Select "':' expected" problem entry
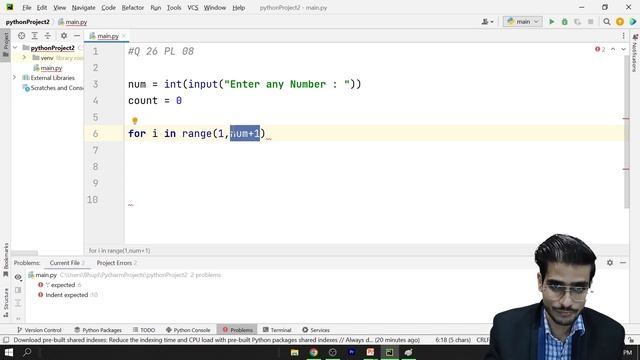This screenshot has height=360, width=640. [x=60, y=285]
